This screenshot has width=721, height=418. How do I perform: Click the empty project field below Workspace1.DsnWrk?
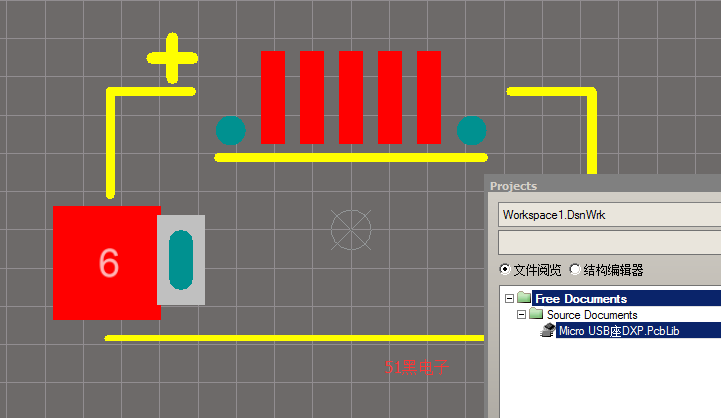pos(610,243)
